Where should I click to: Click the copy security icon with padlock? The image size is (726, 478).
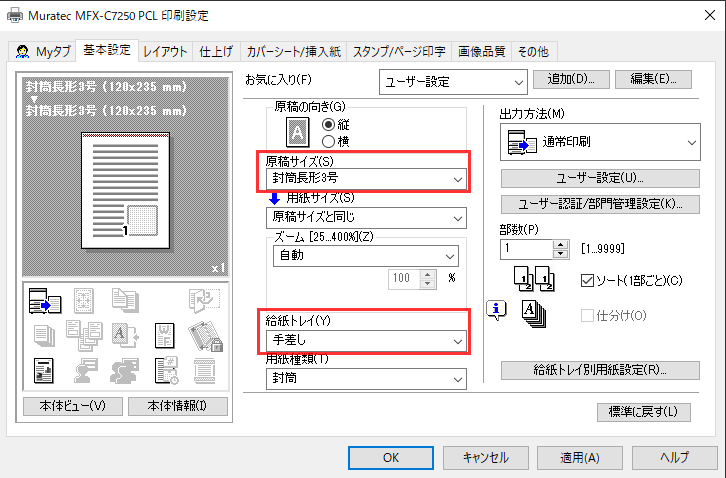[205, 336]
